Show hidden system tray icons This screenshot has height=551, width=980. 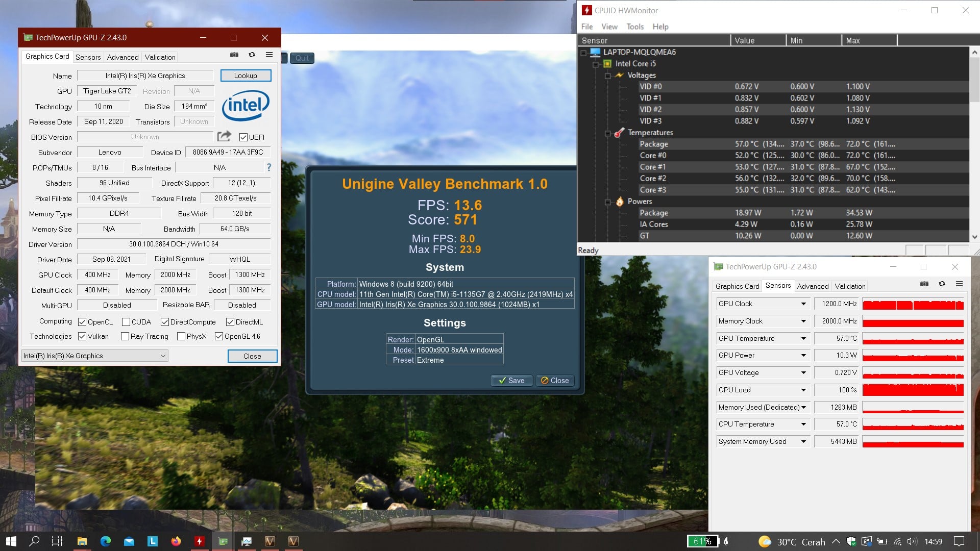pos(836,542)
